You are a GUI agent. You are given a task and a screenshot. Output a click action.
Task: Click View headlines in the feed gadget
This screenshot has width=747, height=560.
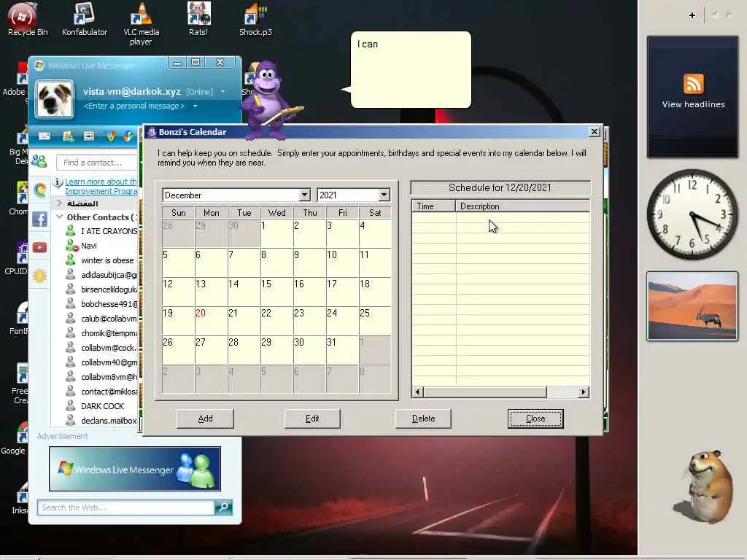pos(693,104)
